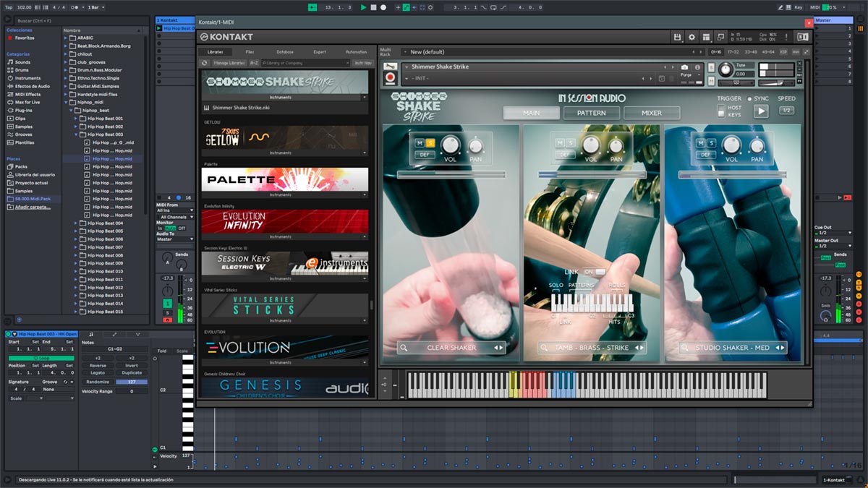Image resolution: width=868 pixels, height=488 pixels.
Task: Click the instrument Tune knob
Action: (725, 70)
